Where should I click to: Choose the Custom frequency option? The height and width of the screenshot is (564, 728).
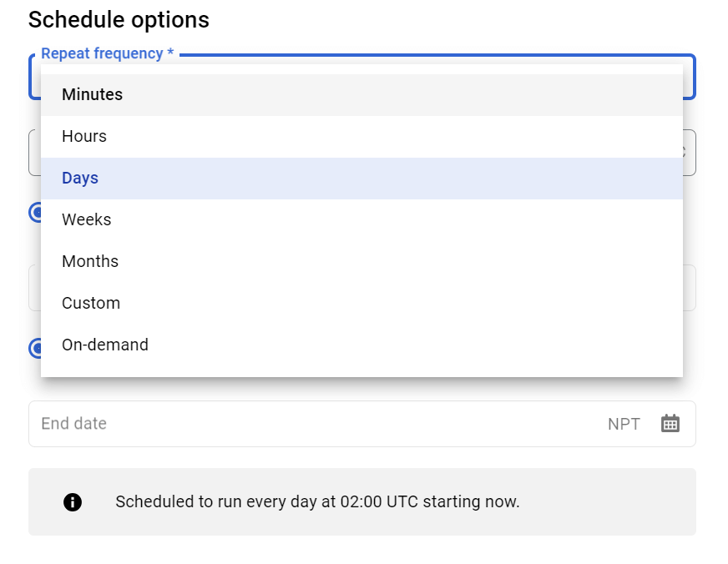tap(361, 304)
